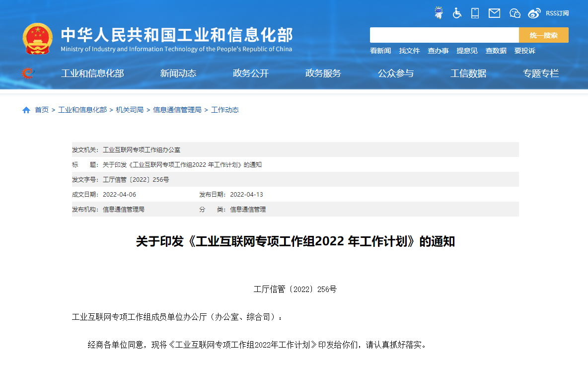Click the Weibo icon in header

tap(534, 13)
